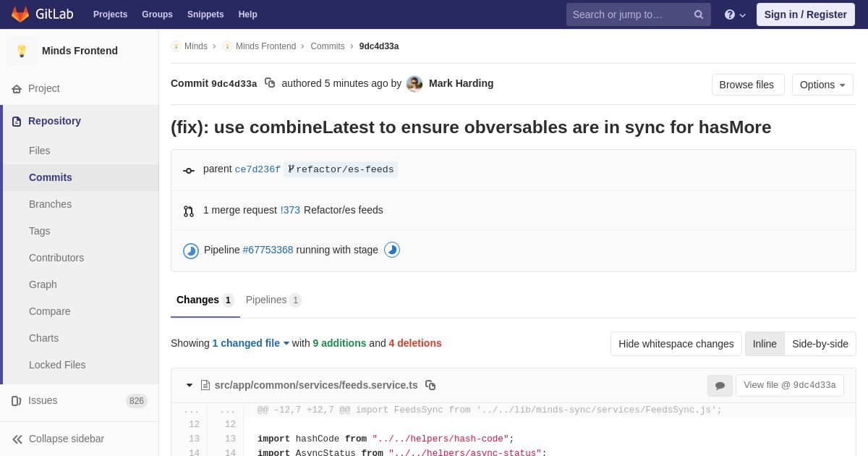Click Minds breadcrumb link
This screenshot has height=456, width=868.
(196, 46)
